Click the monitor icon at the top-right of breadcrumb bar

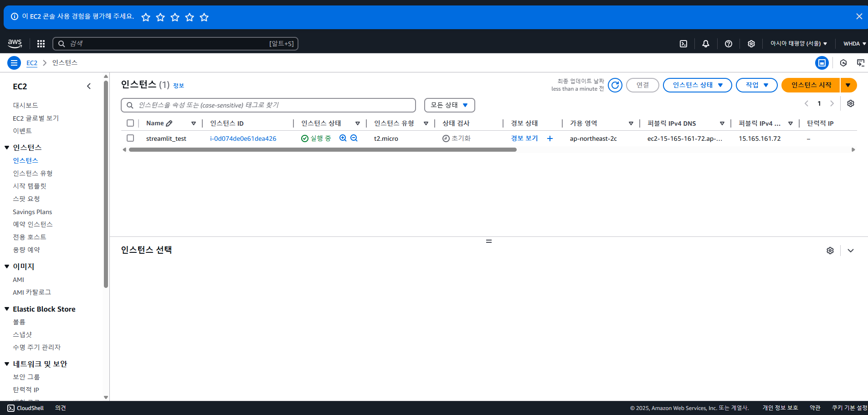[861, 63]
